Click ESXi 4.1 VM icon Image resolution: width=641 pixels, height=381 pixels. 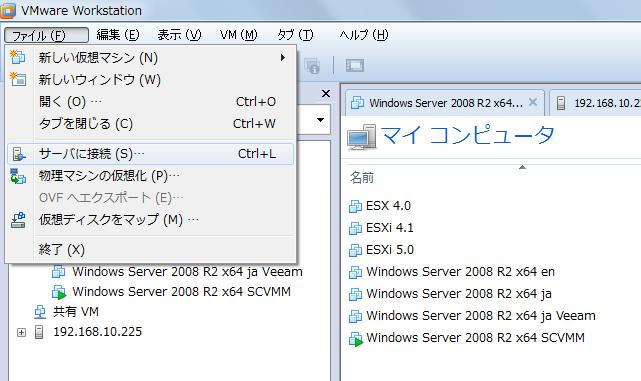[356, 228]
